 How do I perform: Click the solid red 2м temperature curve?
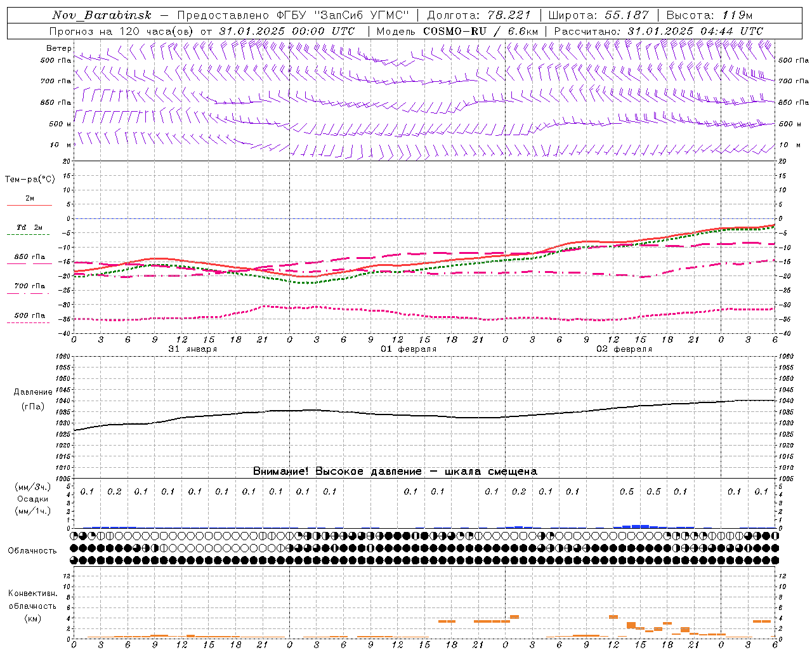(425, 263)
